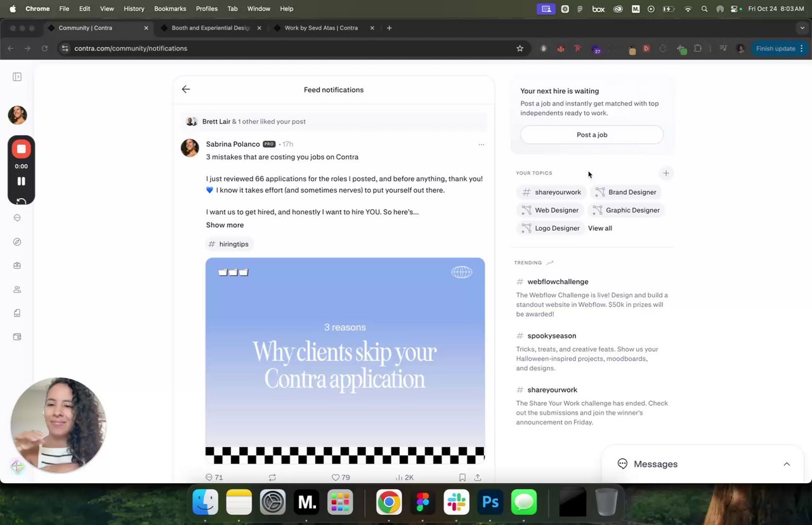Open the document icon in the sidebar
The width and height of the screenshot is (812, 525).
[x=17, y=313]
